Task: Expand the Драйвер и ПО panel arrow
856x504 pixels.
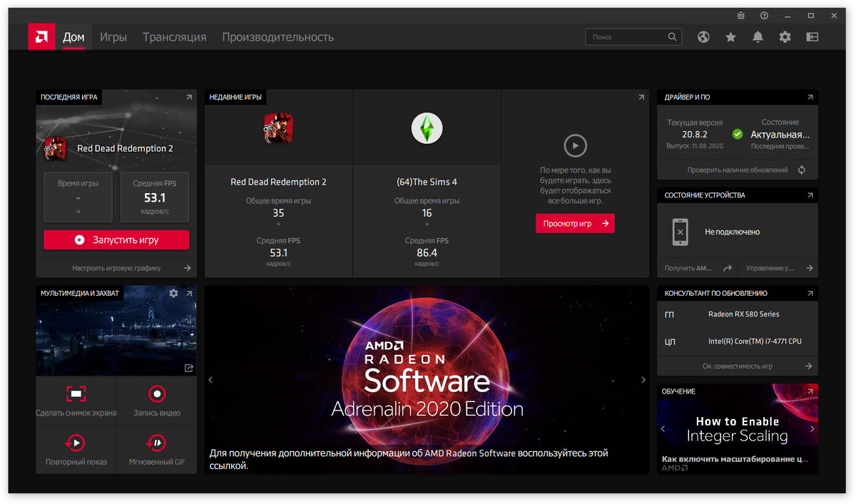Action: tap(810, 97)
